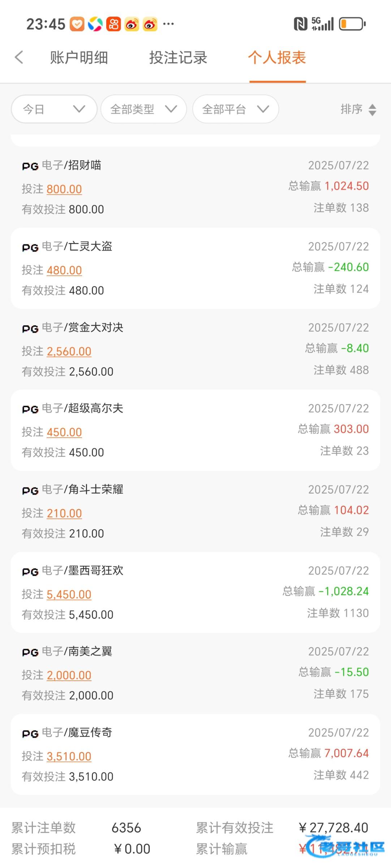
Task: Tap the sort arrows icon
Action: [372, 110]
